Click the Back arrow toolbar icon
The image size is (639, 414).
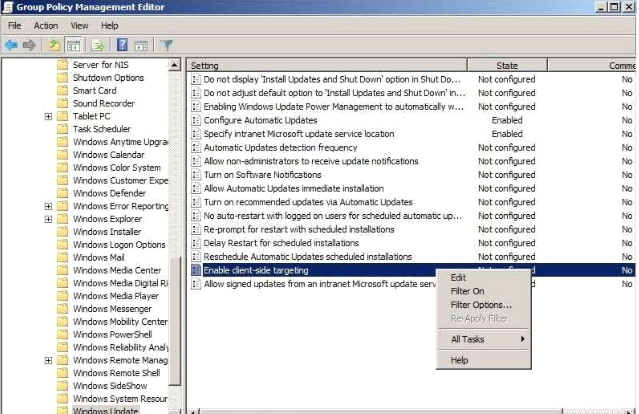(x=11, y=45)
